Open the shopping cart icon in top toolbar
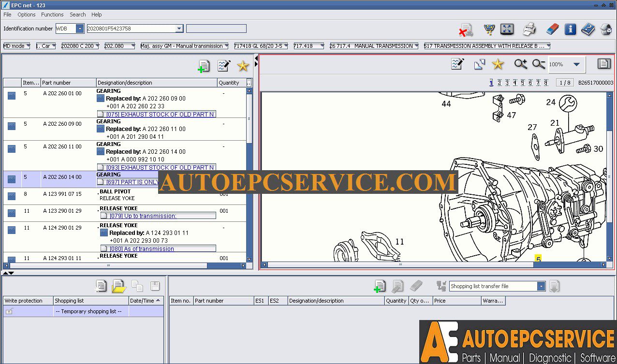 pyautogui.click(x=489, y=29)
